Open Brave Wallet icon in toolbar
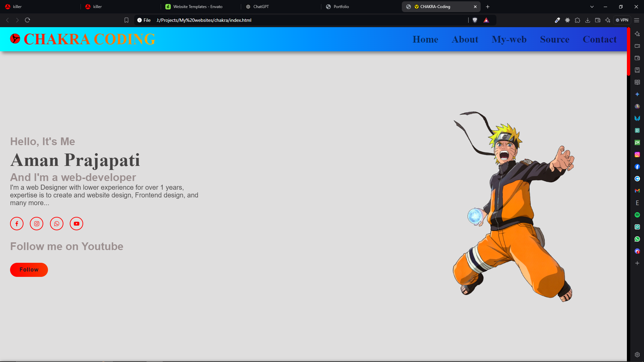Image resolution: width=644 pixels, height=362 pixels. pyautogui.click(x=598, y=20)
